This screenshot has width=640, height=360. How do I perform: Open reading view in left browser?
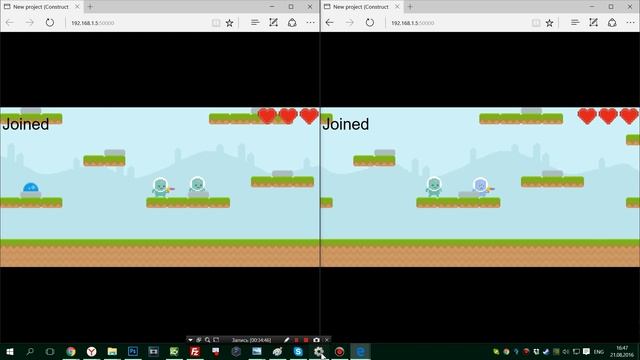tap(216, 23)
